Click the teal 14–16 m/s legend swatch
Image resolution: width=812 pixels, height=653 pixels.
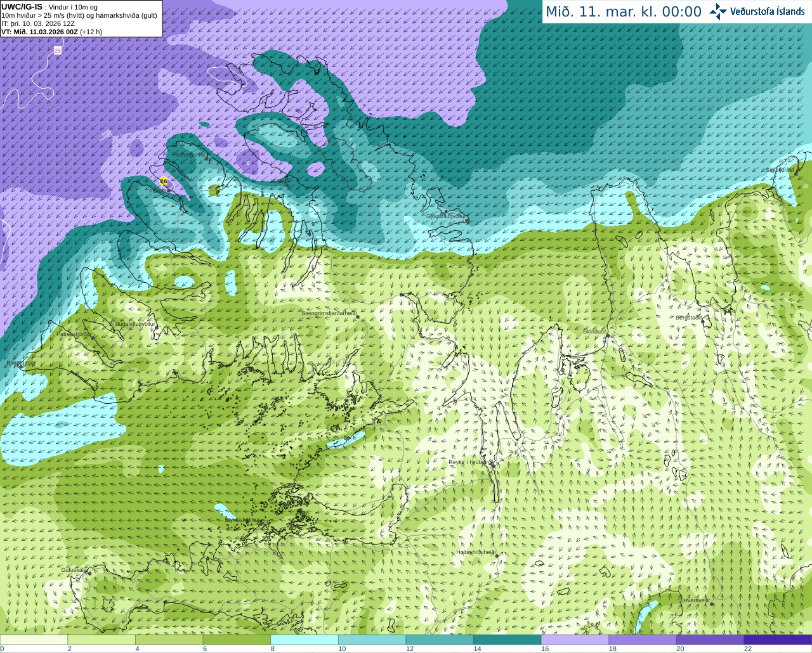(507, 640)
